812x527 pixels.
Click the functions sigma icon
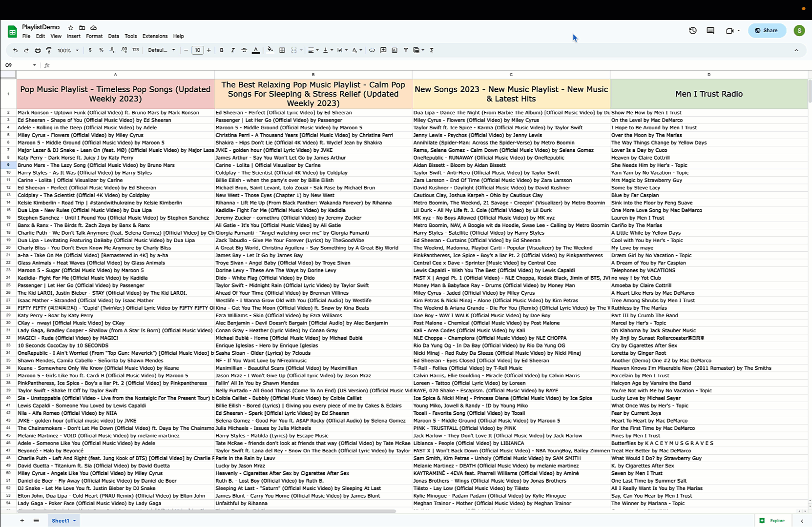[432, 50]
